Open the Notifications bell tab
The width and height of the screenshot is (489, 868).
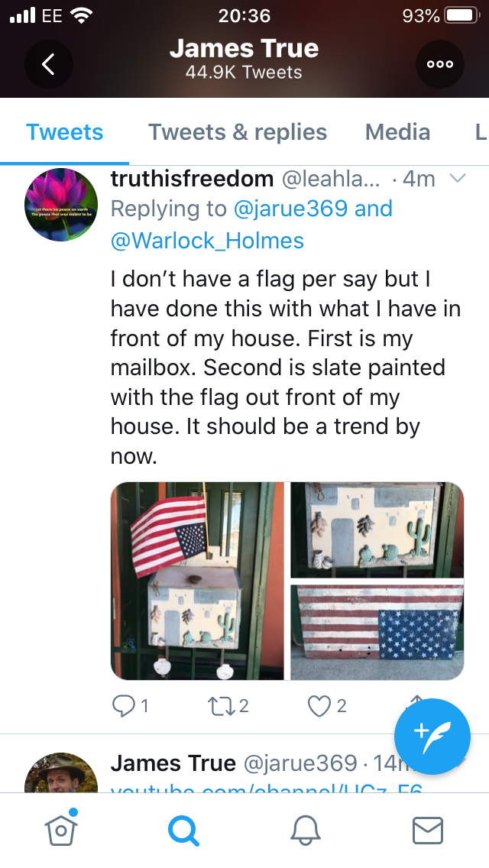click(306, 831)
